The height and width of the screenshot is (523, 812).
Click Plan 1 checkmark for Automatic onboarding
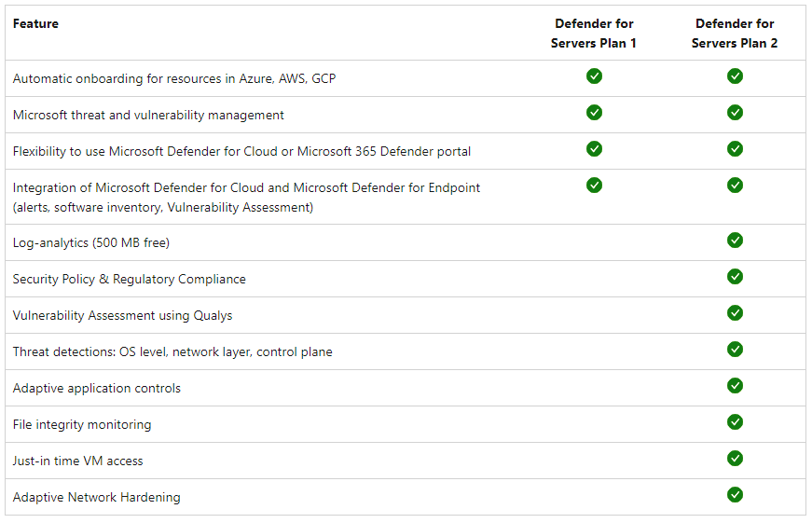(594, 76)
